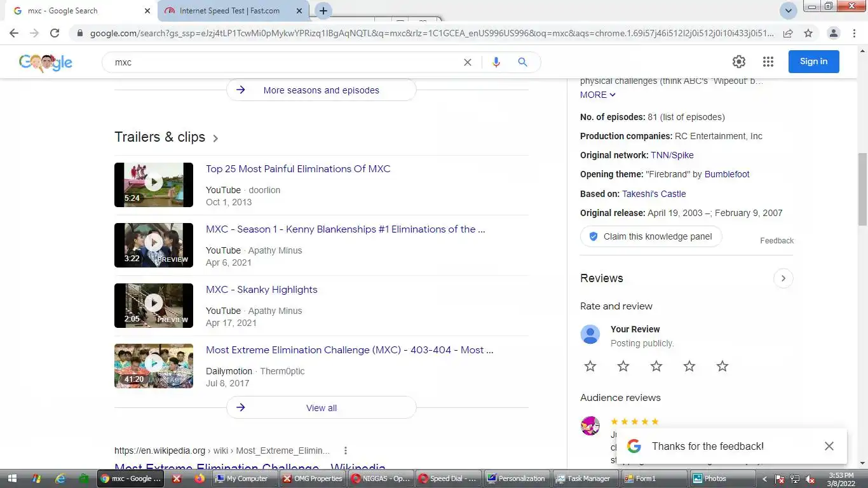
Task: Open Chrome tab search dropdown
Action: [x=789, y=11]
